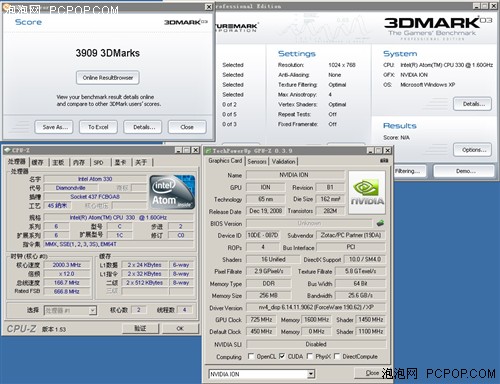
Task: Click the Memory Type DDR field
Action: pyautogui.click(x=269, y=283)
